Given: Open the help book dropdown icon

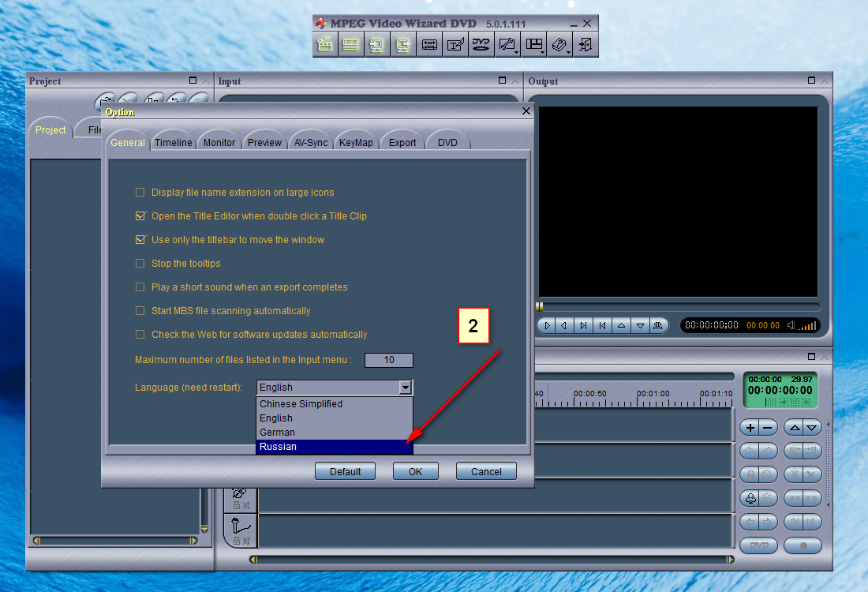Looking at the screenshot, I should coord(559,44).
